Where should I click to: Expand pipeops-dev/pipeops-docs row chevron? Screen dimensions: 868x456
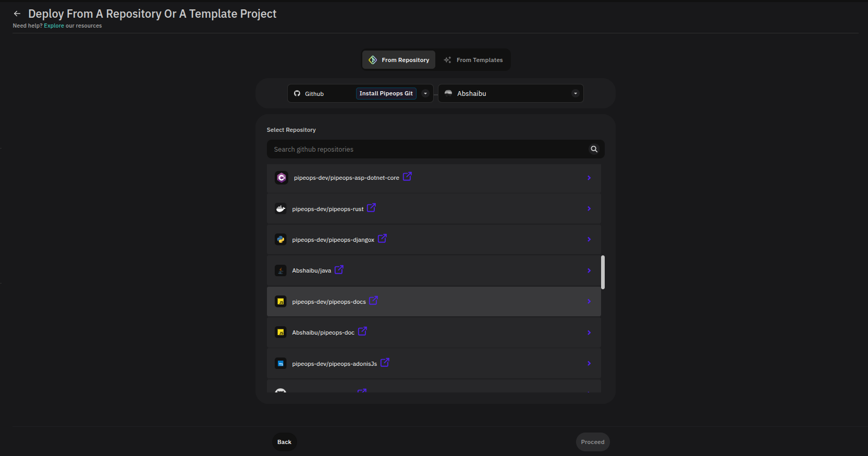point(589,301)
